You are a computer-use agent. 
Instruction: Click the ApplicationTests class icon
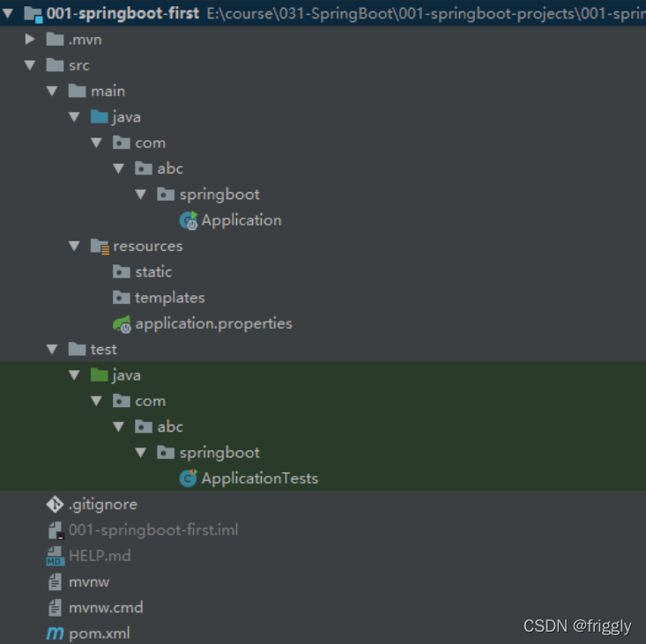click(x=189, y=478)
